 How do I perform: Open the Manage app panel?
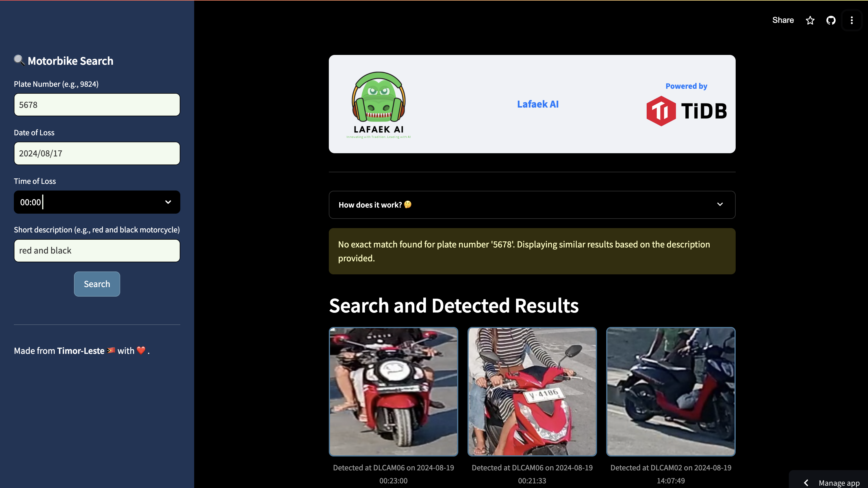point(839,483)
